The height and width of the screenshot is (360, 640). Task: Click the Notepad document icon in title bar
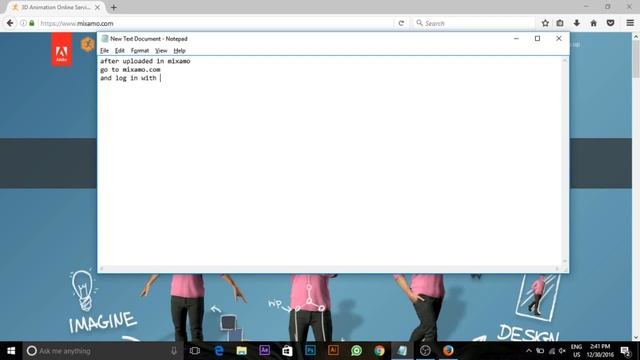(104, 39)
